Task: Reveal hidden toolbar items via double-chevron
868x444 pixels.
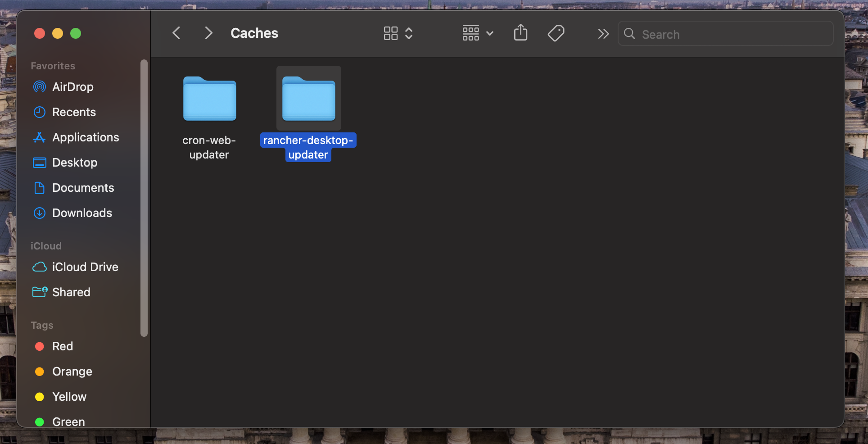Action: pos(603,33)
